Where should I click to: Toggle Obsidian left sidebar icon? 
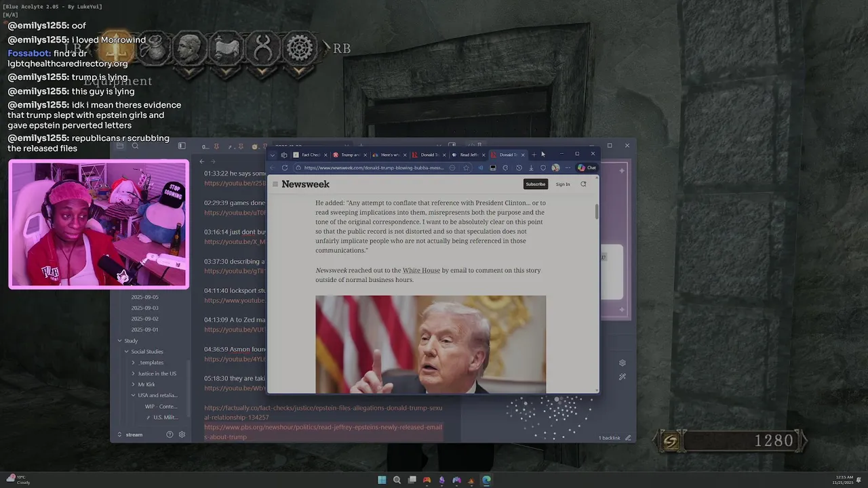point(182,146)
